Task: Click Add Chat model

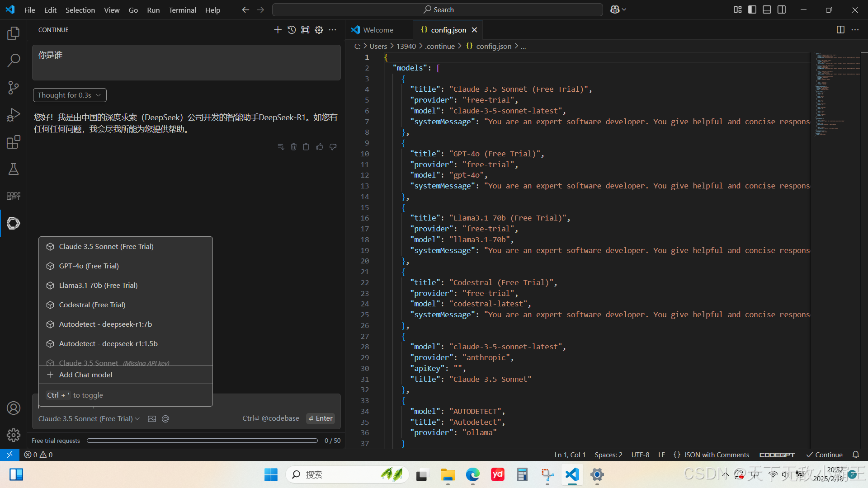Action: pyautogui.click(x=126, y=375)
